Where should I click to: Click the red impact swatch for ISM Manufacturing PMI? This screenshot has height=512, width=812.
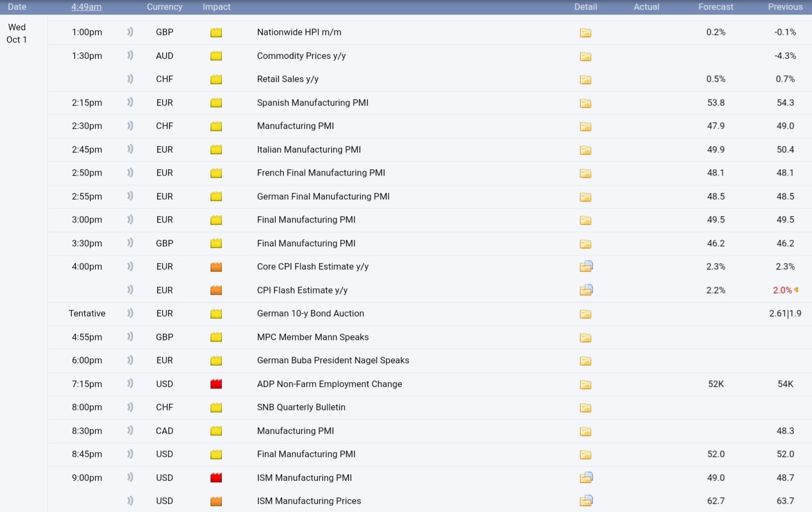coord(216,478)
